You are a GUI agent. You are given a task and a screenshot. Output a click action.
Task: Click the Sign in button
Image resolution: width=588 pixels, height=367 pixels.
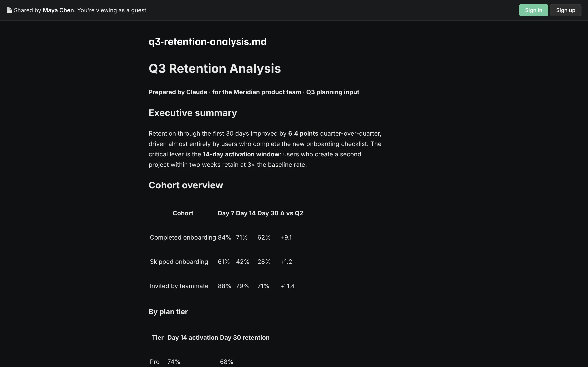tap(533, 10)
